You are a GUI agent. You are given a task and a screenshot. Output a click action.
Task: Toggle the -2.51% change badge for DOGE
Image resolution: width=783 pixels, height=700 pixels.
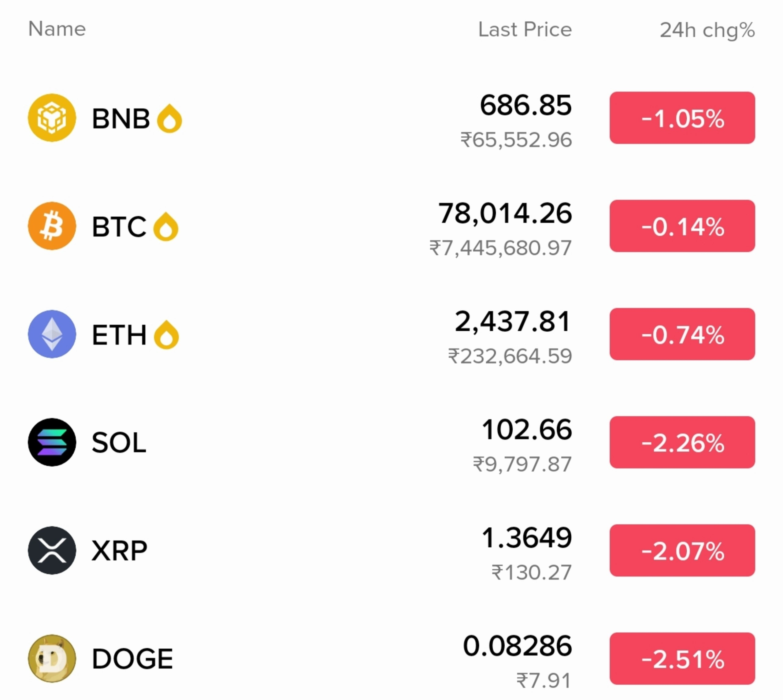pyautogui.click(x=682, y=658)
